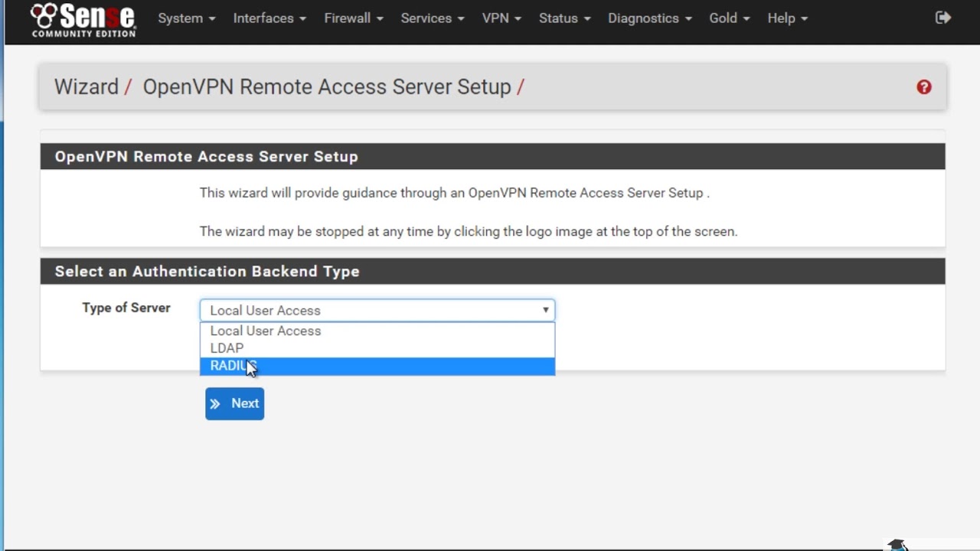Select RADIUS from the server type list

click(x=377, y=366)
